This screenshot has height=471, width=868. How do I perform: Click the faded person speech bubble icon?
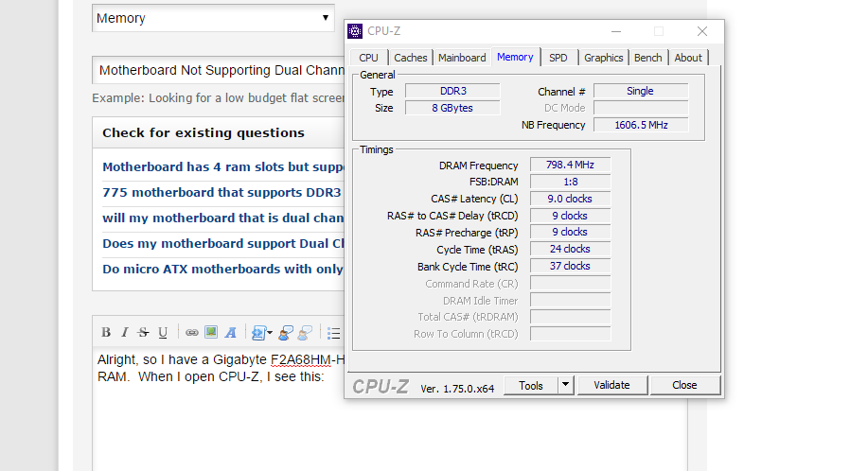pyautogui.click(x=305, y=332)
